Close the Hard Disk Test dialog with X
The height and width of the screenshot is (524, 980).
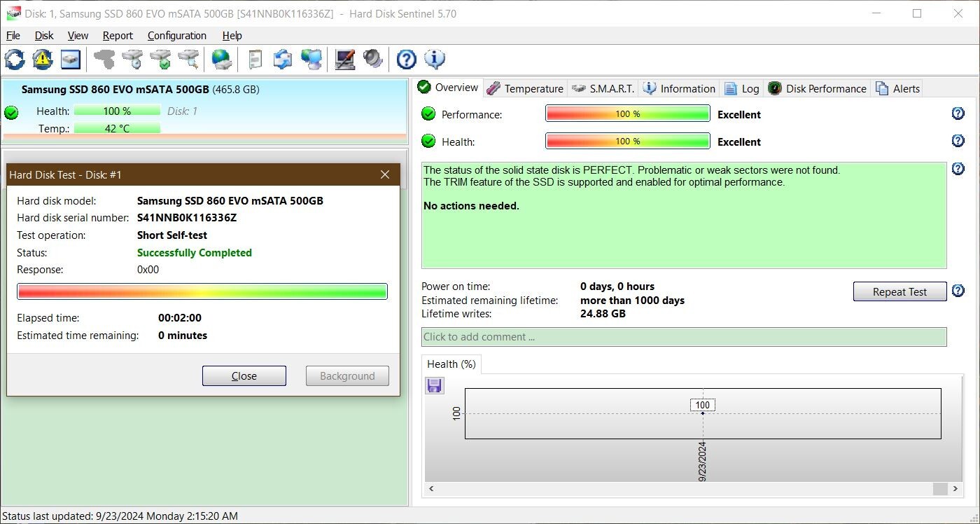point(385,174)
